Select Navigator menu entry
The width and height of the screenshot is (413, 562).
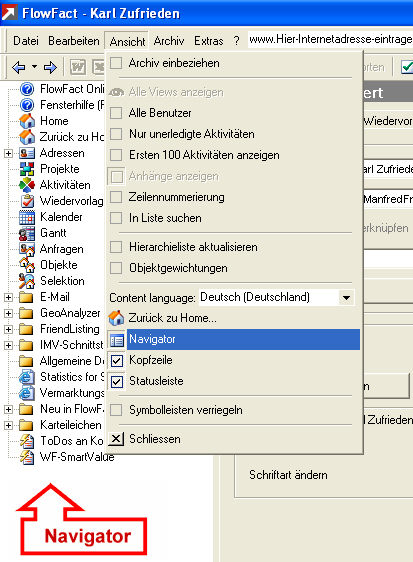pyautogui.click(x=234, y=339)
